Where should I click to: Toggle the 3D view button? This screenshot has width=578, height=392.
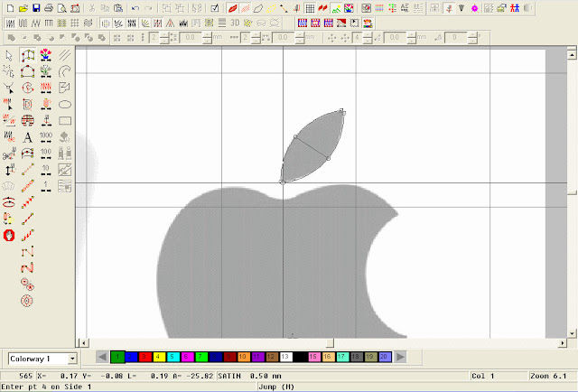(235, 23)
